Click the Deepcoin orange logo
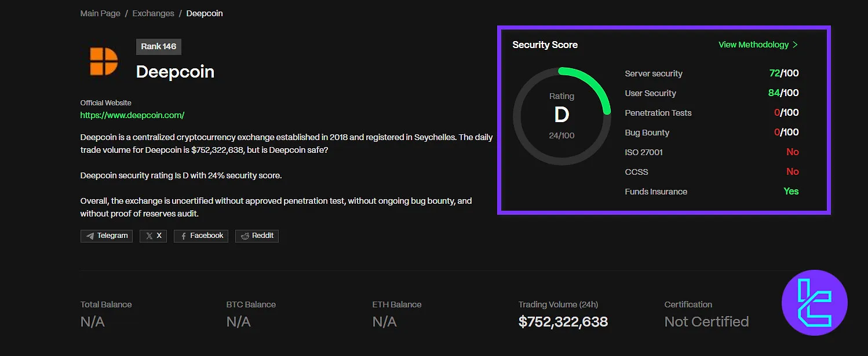Screen dimensions: 868x356 (104, 62)
